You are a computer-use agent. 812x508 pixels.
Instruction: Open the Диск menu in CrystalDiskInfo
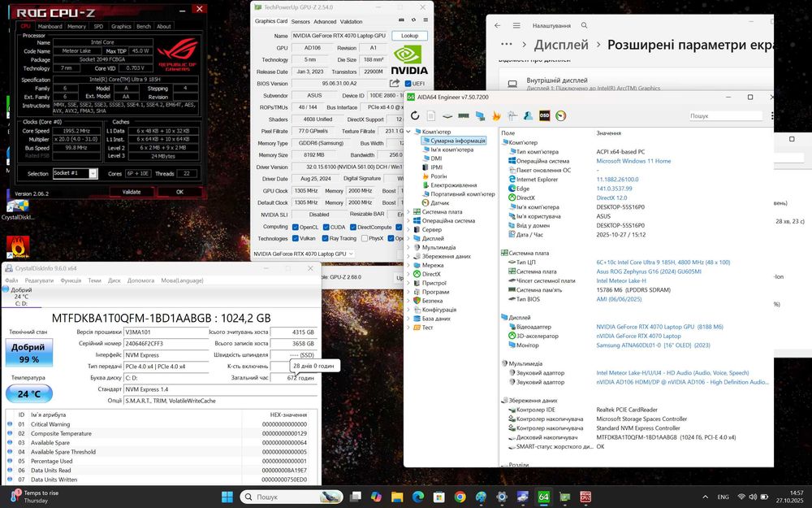tap(114, 280)
